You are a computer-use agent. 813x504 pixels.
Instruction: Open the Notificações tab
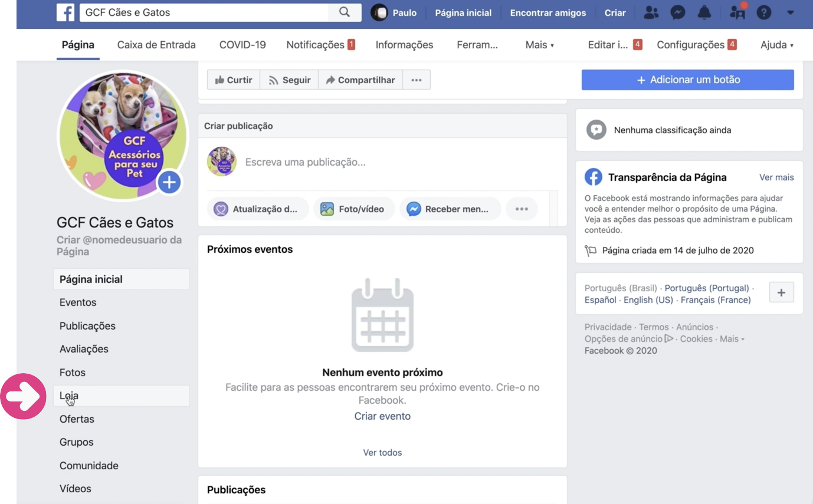click(320, 45)
